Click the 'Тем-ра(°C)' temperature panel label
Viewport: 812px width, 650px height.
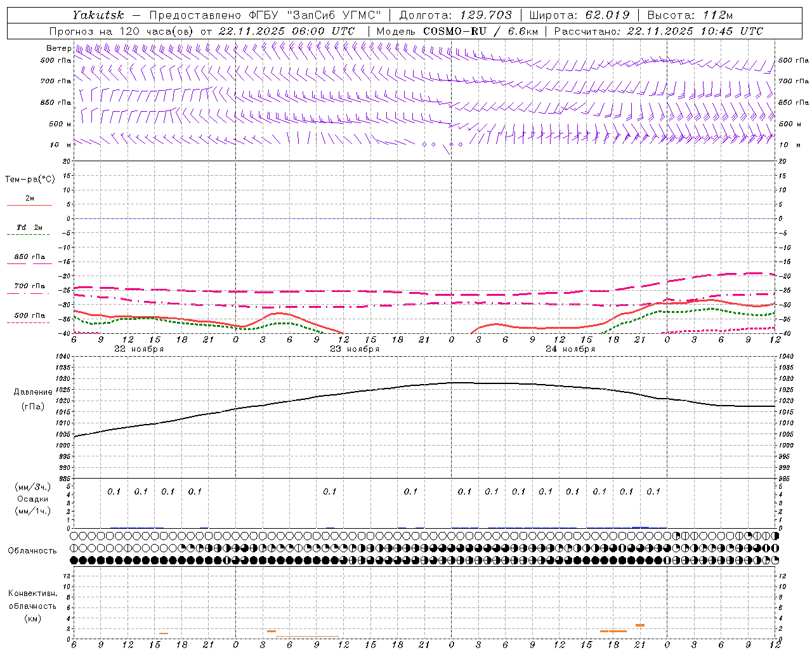(30, 180)
